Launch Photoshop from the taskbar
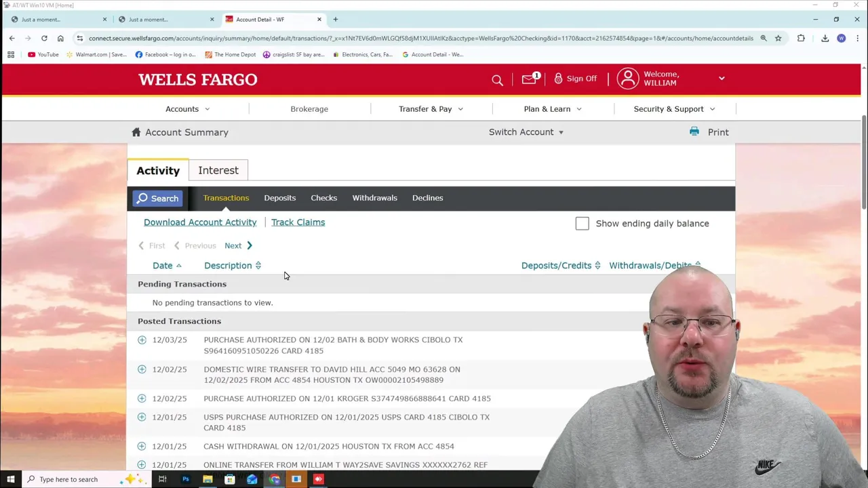 [x=185, y=479]
